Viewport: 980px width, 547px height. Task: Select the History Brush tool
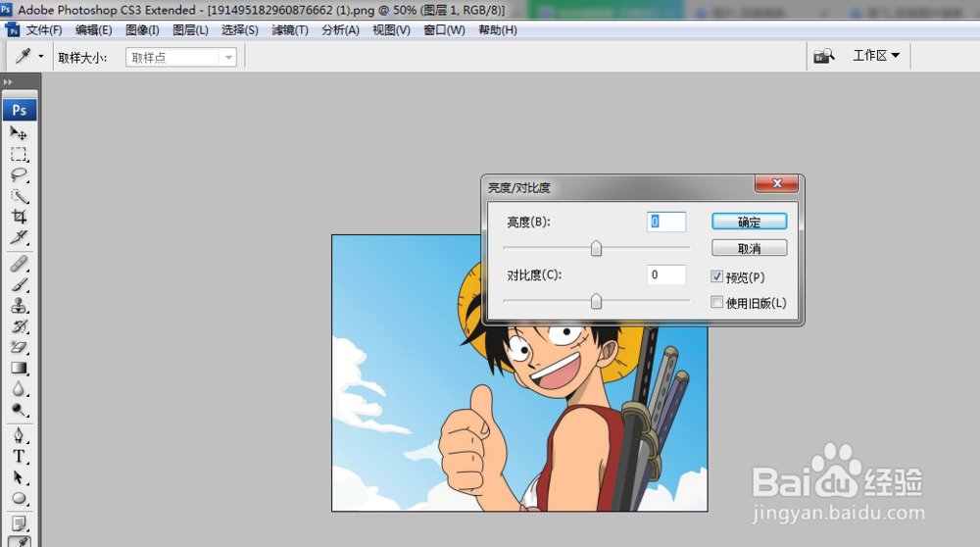(x=19, y=326)
